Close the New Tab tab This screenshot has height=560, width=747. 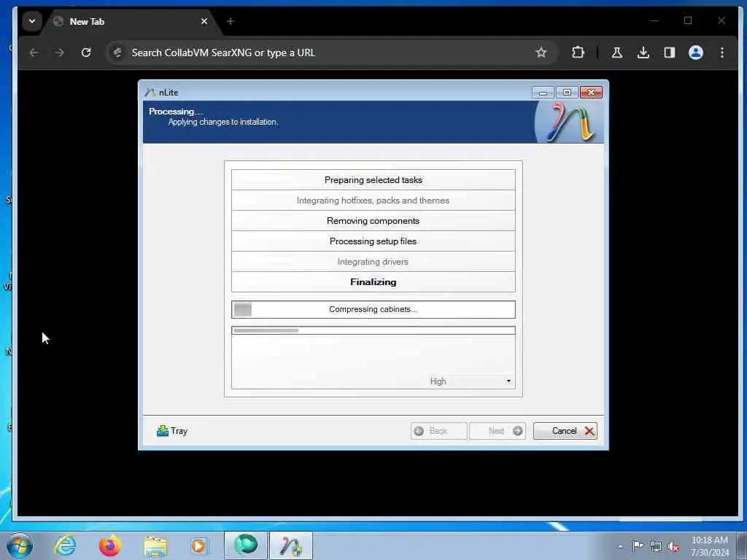click(x=204, y=21)
